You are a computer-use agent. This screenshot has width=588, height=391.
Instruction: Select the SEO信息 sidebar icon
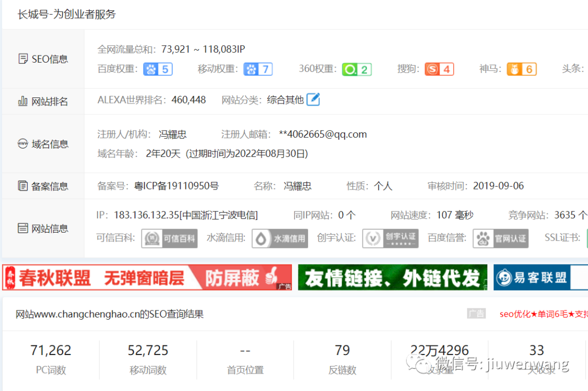[23, 58]
